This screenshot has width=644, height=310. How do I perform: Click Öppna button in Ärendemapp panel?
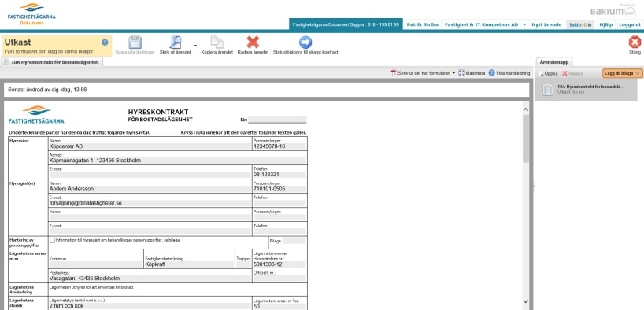pos(548,73)
